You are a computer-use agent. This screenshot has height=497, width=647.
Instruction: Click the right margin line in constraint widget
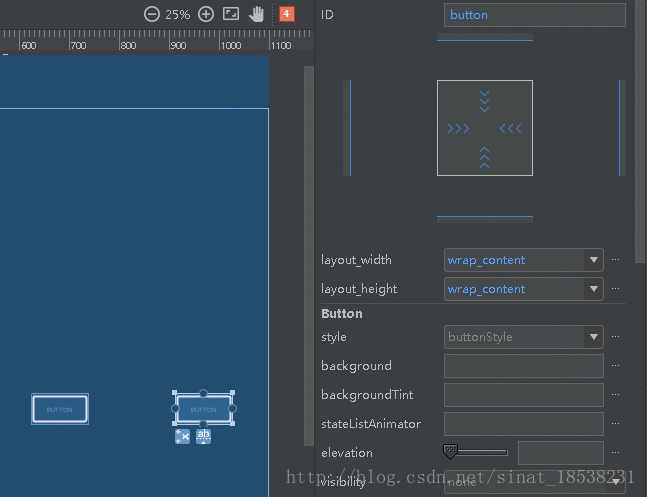[622, 128]
